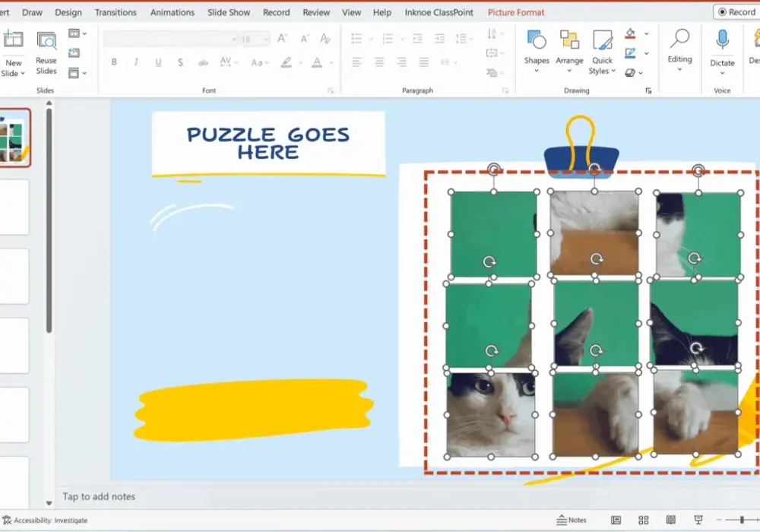Image resolution: width=760 pixels, height=532 pixels.
Task: Open Drawing dialog launcher
Action: 648,90
